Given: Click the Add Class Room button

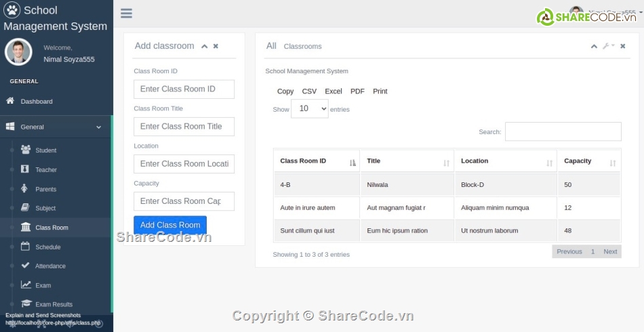Looking at the screenshot, I should [x=170, y=225].
